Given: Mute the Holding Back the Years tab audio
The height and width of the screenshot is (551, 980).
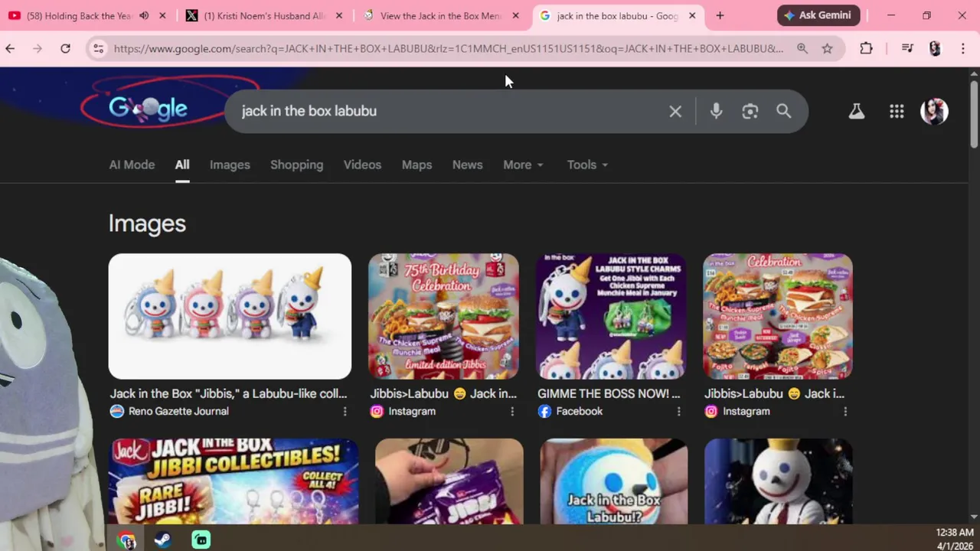Looking at the screenshot, I should pyautogui.click(x=144, y=15).
